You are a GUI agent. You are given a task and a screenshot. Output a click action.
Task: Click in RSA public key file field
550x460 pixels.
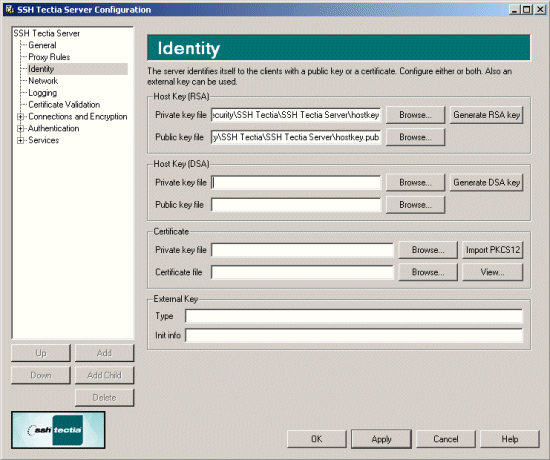pos(296,137)
